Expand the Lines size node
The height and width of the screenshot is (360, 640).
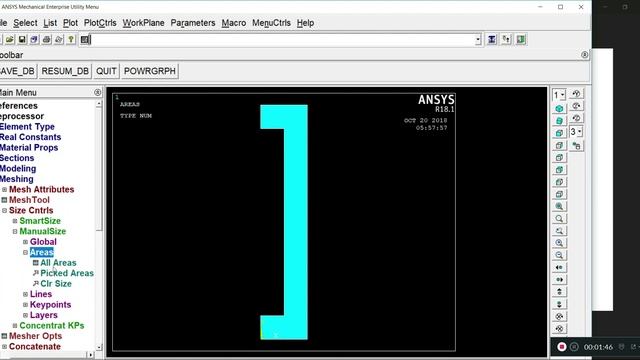tap(25, 294)
